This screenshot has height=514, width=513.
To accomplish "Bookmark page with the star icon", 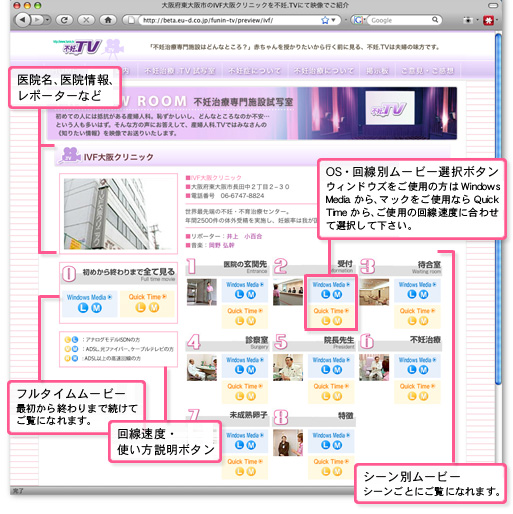I will click(325, 20).
